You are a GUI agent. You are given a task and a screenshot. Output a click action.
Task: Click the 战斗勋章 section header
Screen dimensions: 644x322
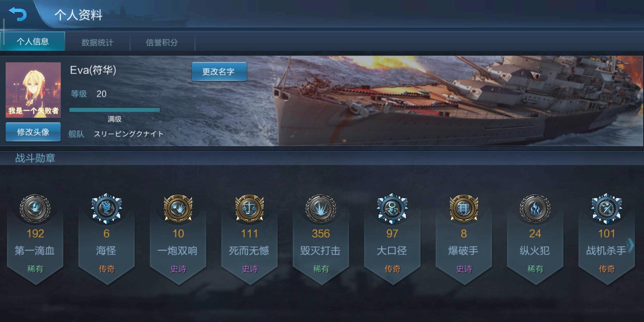point(35,158)
